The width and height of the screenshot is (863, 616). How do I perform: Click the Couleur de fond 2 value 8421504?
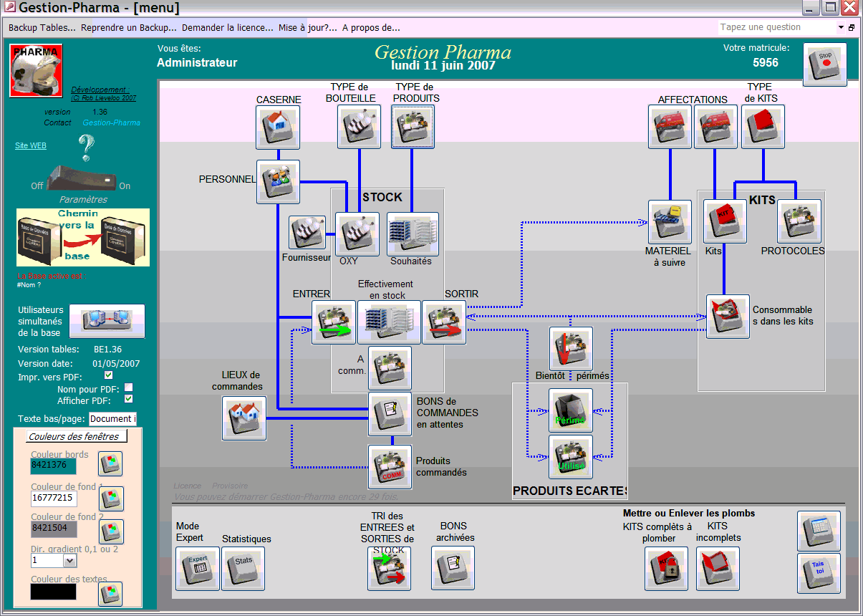[x=53, y=529]
